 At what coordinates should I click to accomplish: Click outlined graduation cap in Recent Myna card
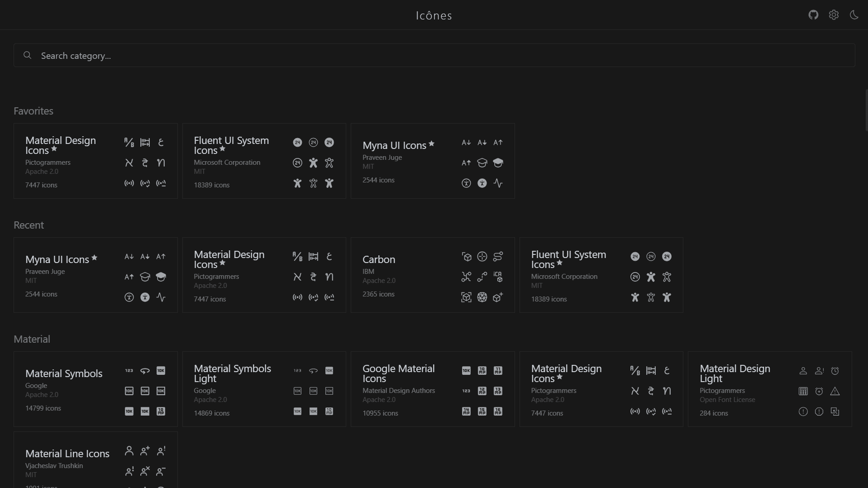coord(145,277)
